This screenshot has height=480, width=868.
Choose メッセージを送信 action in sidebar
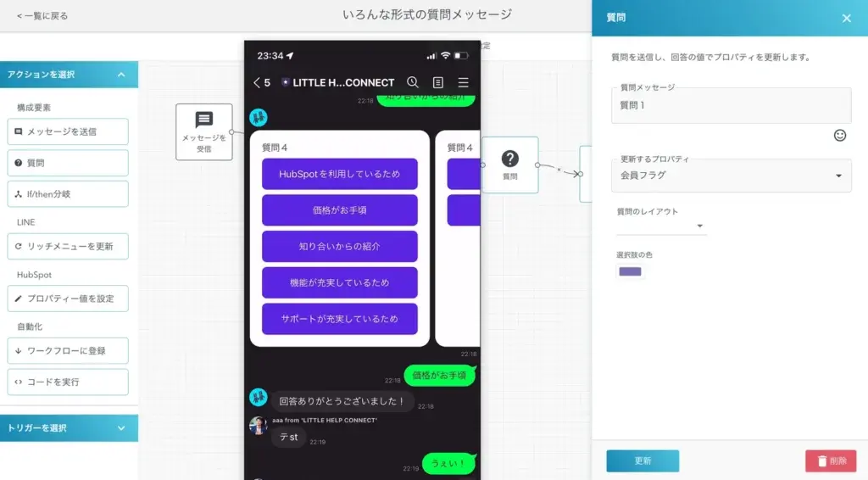68,131
